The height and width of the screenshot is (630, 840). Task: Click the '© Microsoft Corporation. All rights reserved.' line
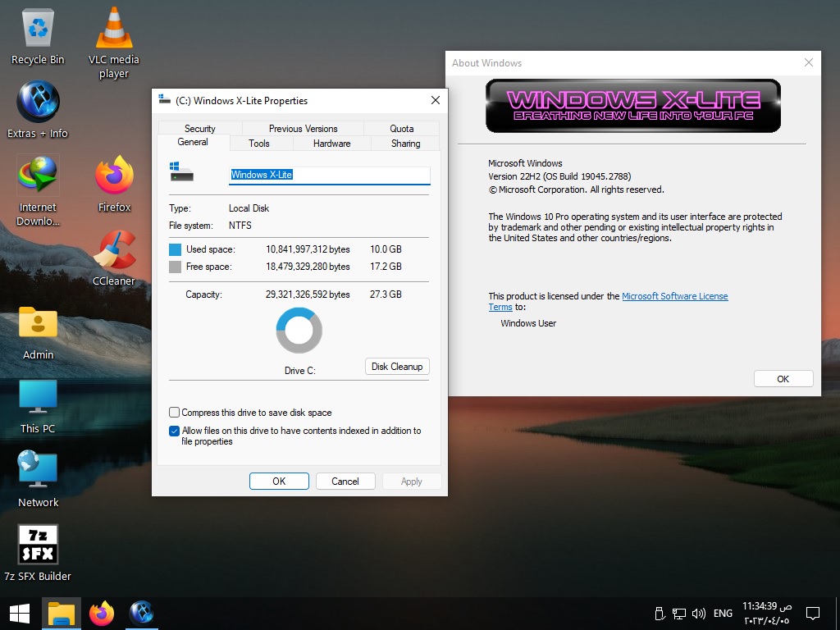[577, 189]
